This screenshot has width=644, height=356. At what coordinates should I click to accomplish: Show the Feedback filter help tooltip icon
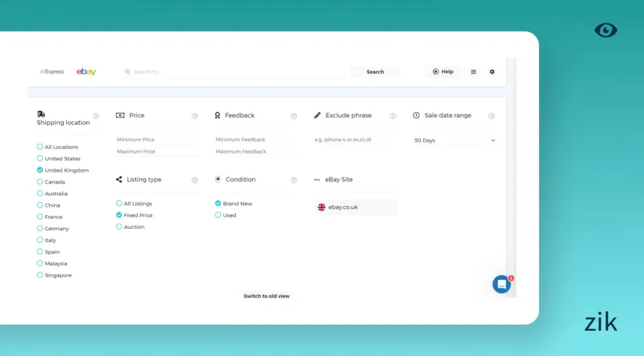[x=294, y=116]
